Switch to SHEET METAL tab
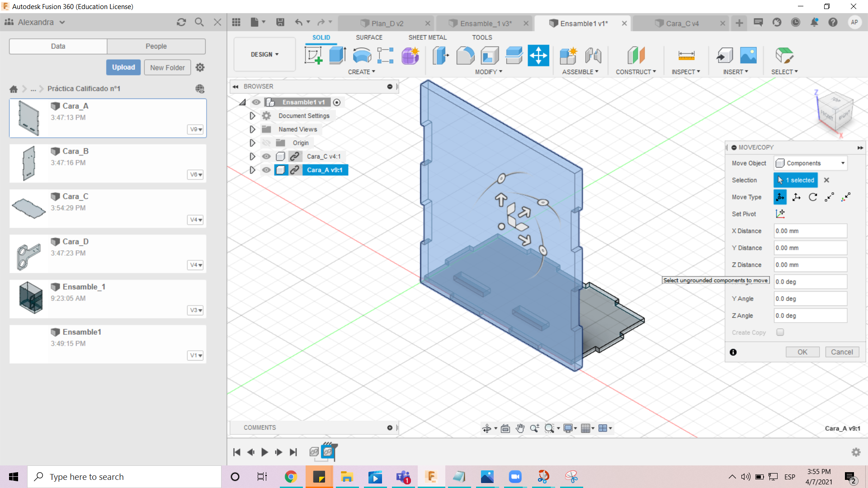 427,37
